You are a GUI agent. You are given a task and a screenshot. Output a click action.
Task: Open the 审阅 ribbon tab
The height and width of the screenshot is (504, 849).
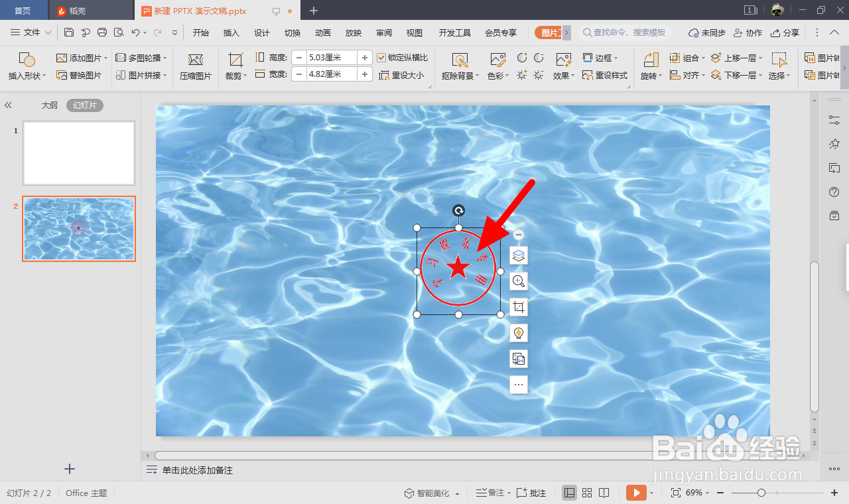pyautogui.click(x=384, y=32)
